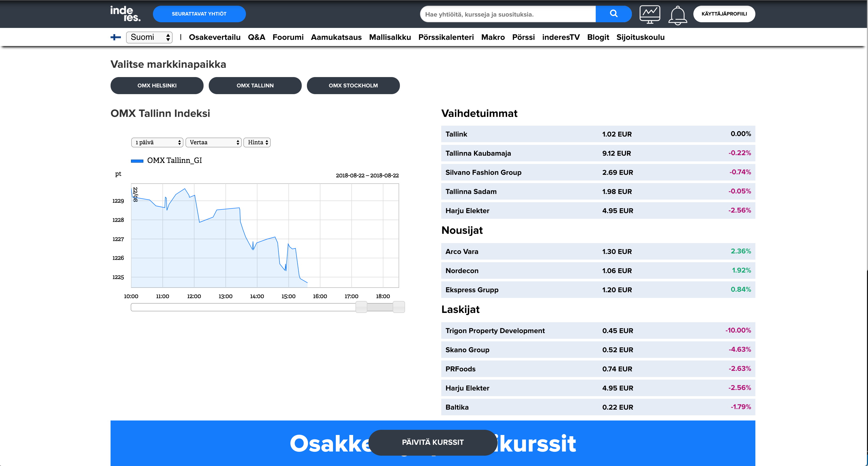Click the Finnish flag icon
Image resolution: width=868 pixels, height=466 pixels.
pos(115,37)
